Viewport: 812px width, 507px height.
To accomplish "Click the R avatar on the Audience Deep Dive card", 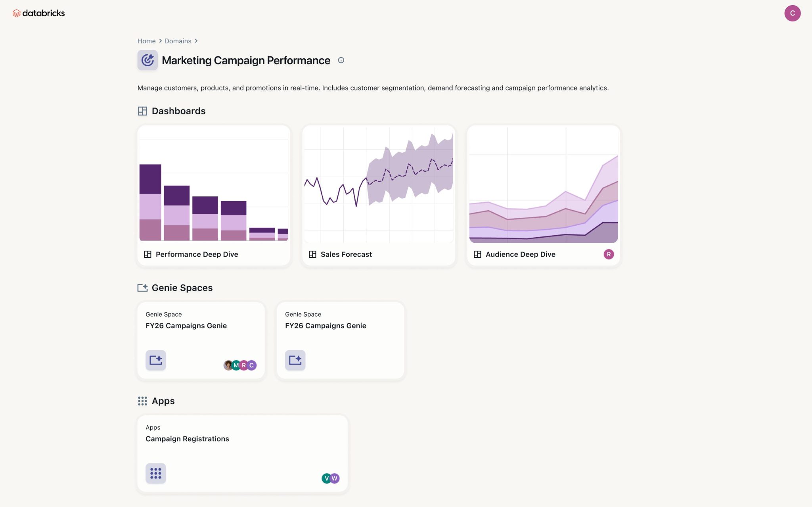I will pos(609,254).
